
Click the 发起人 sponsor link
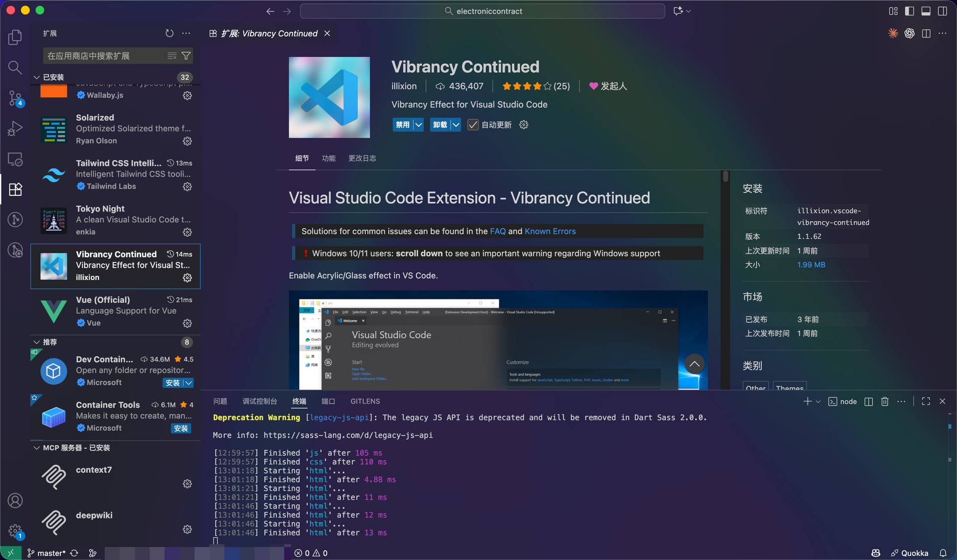[x=608, y=86]
